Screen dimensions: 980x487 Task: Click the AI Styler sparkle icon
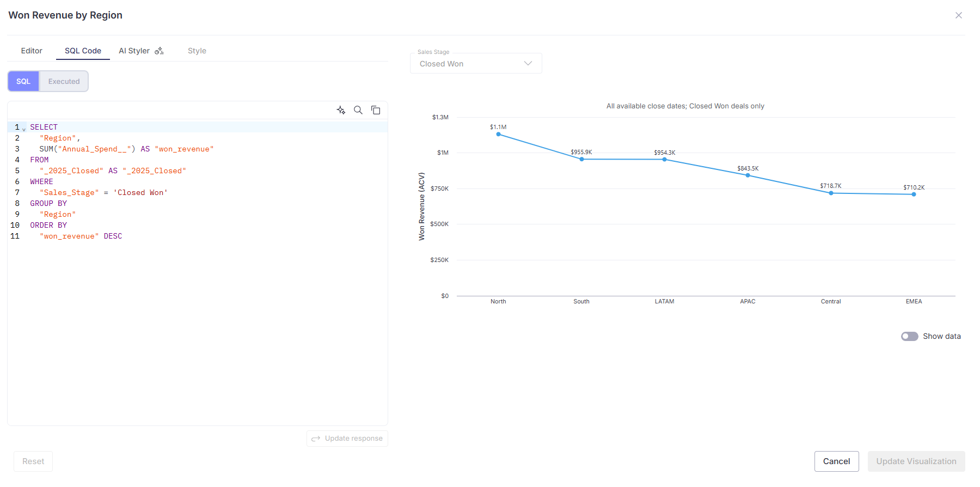point(159,51)
